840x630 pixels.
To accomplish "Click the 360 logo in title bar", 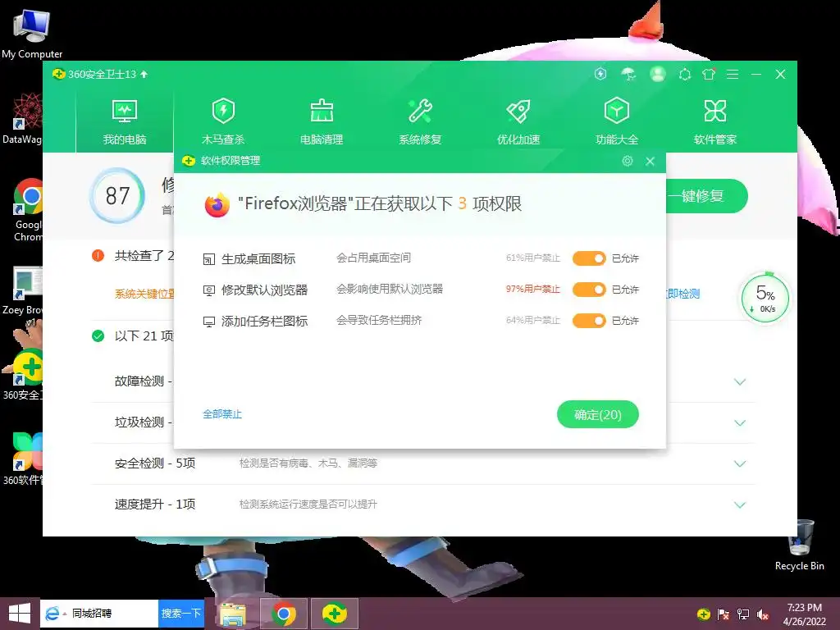I will tap(58, 74).
